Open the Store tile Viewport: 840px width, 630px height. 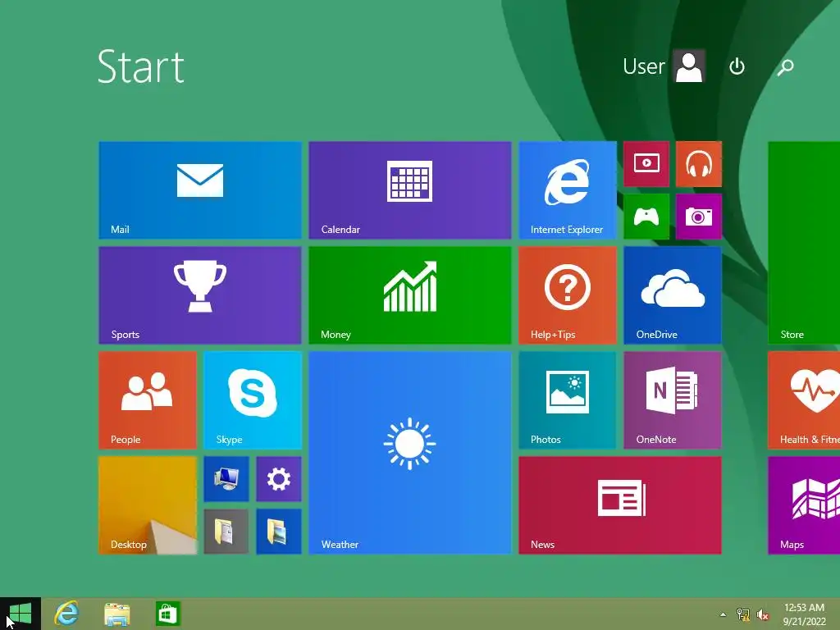pyautogui.click(x=804, y=243)
